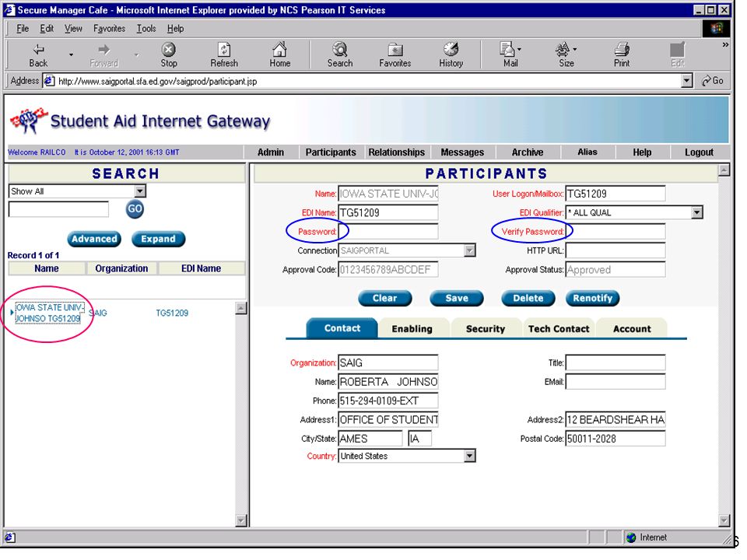Open the Tools menu
Screen dimensions: 747x560
tap(146, 29)
